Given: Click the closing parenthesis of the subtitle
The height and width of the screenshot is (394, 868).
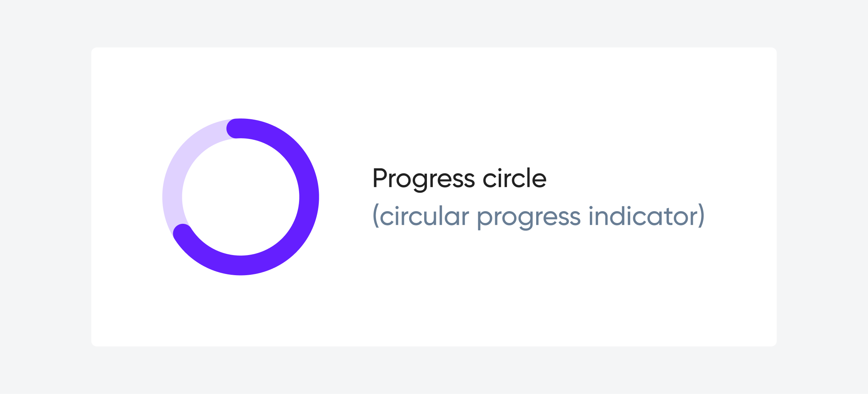Looking at the screenshot, I should tap(702, 216).
